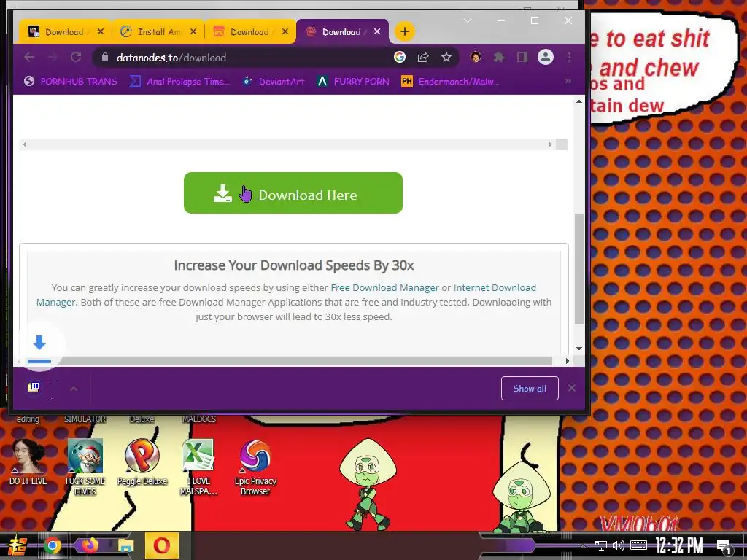Open network settings from the system tray
Image resolution: width=747 pixels, height=560 pixels.
[x=601, y=545]
